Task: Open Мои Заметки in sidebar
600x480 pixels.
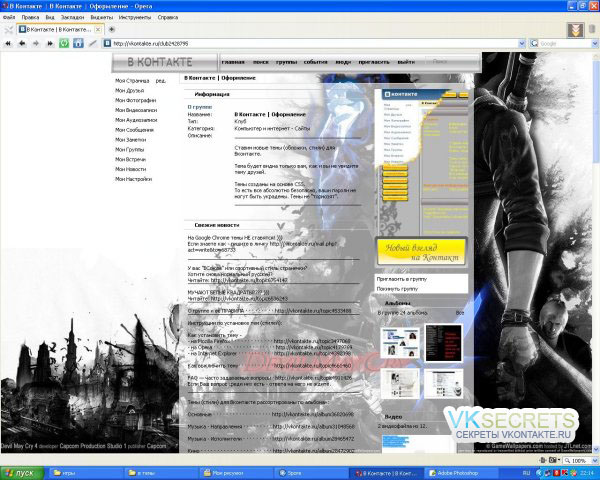Action: [x=130, y=140]
